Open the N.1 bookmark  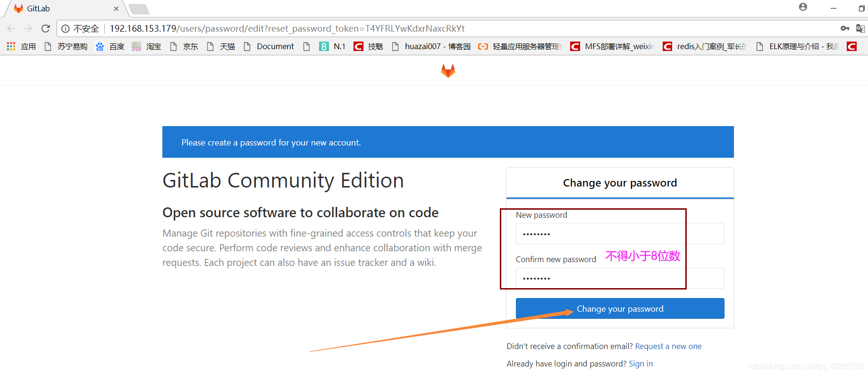pyautogui.click(x=332, y=46)
